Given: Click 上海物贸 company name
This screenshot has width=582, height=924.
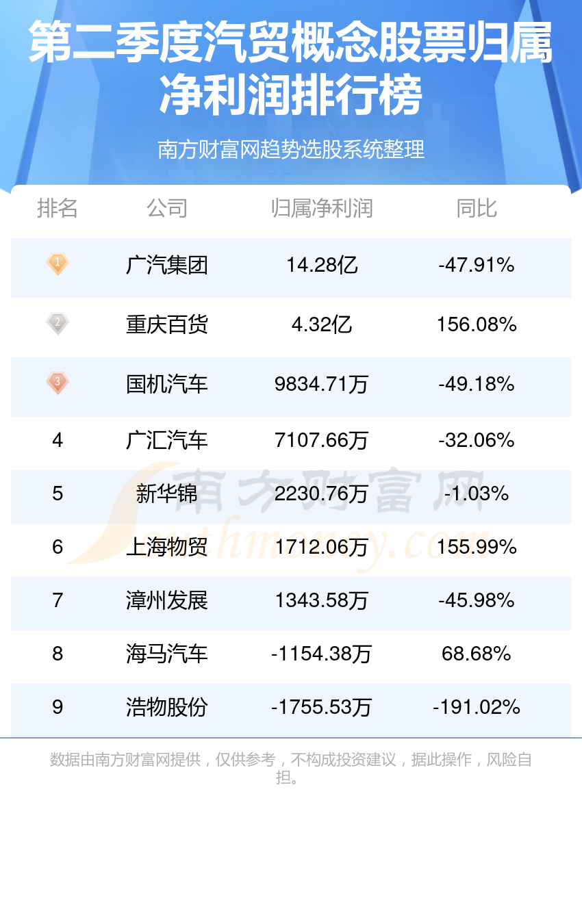Looking at the screenshot, I should click(167, 547).
